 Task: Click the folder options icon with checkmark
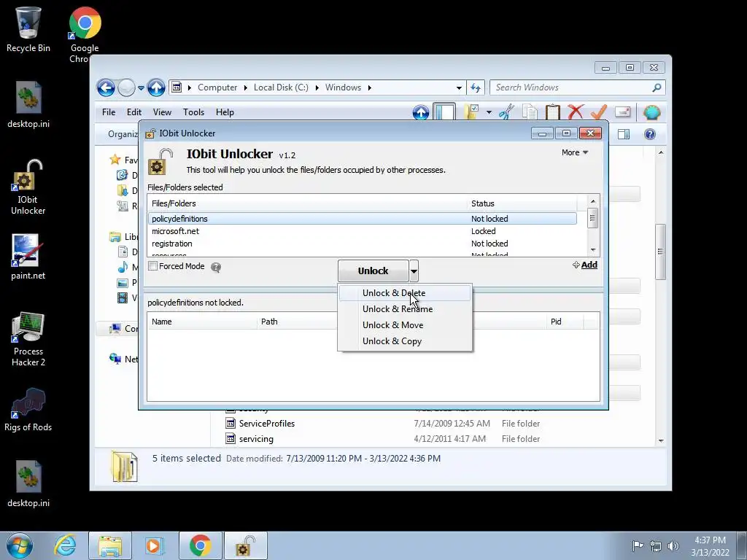471,112
